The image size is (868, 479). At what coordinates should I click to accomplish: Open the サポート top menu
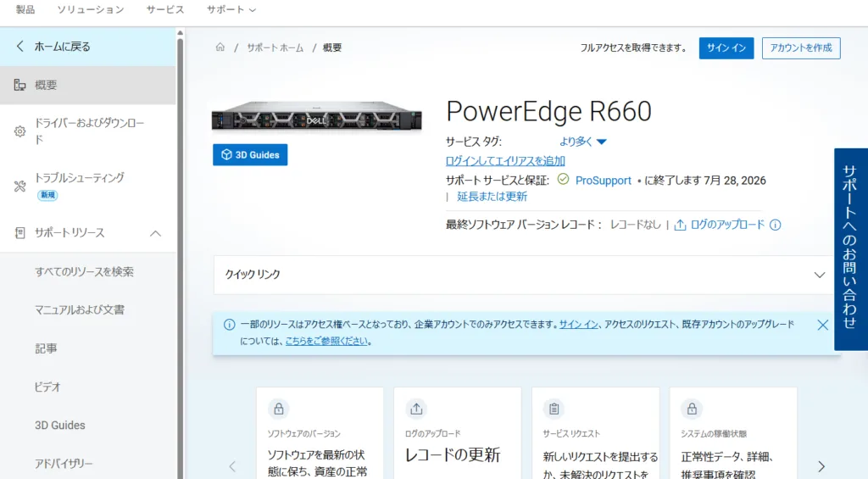[231, 9]
